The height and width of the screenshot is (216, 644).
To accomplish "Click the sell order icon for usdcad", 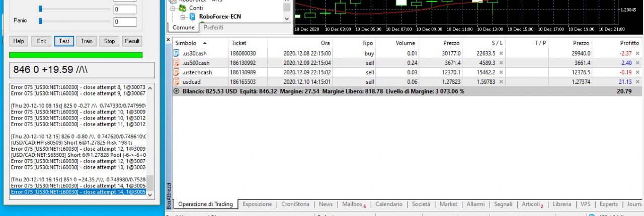I will pos(177,81).
